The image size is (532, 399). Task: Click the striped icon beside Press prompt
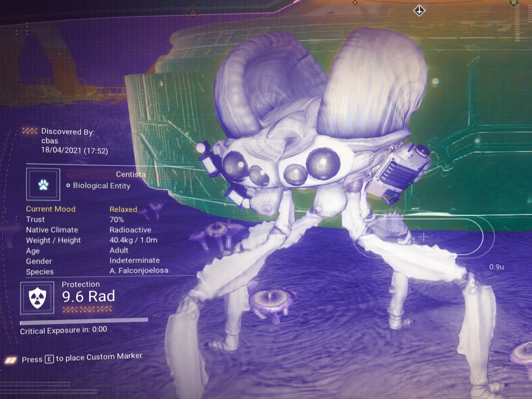click(x=10, y=360)
